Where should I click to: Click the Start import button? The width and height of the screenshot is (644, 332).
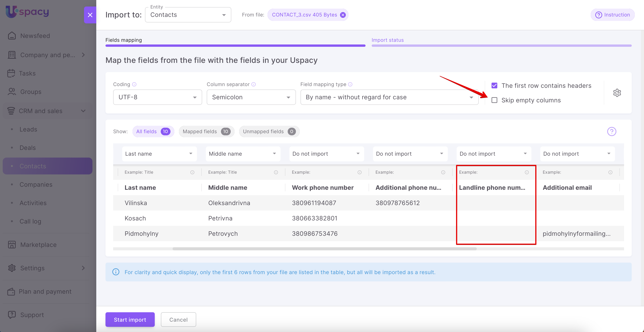130,320
